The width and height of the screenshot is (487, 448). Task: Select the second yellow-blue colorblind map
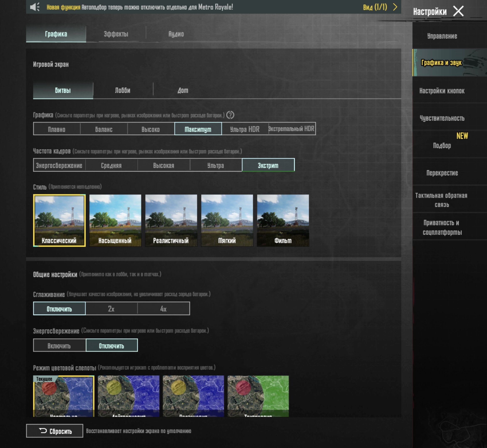coord(128,396)
